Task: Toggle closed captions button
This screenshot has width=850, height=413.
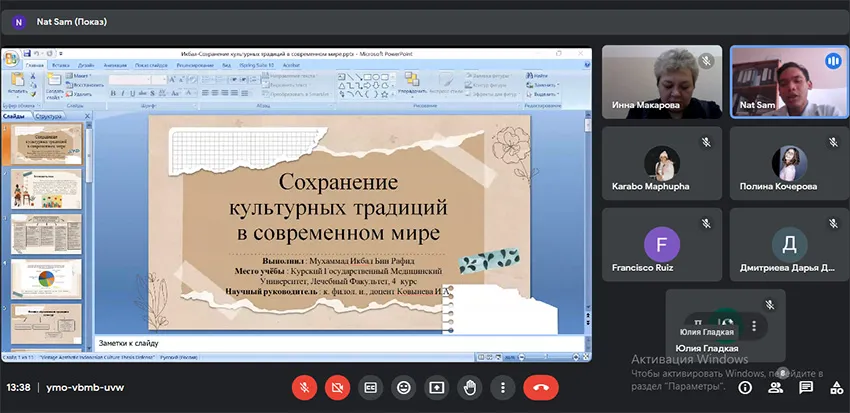Action: click(370, 386)
